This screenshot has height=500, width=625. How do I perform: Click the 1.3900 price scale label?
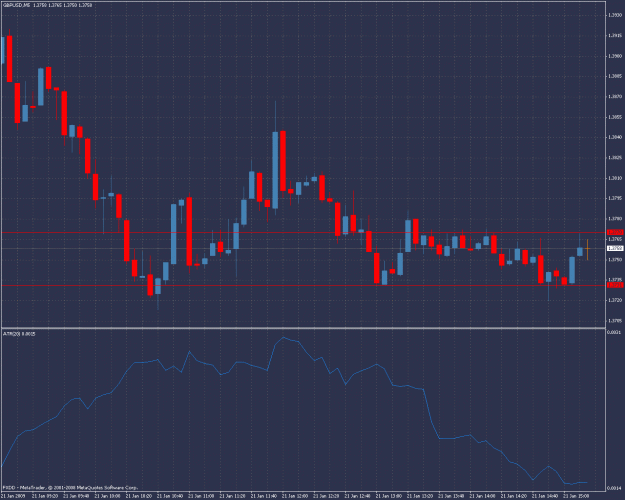(615, 56)
